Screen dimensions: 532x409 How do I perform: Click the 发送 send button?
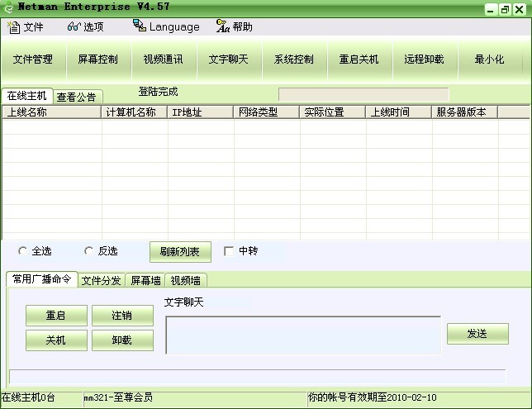pyautogui.click(x=477, y=334)
